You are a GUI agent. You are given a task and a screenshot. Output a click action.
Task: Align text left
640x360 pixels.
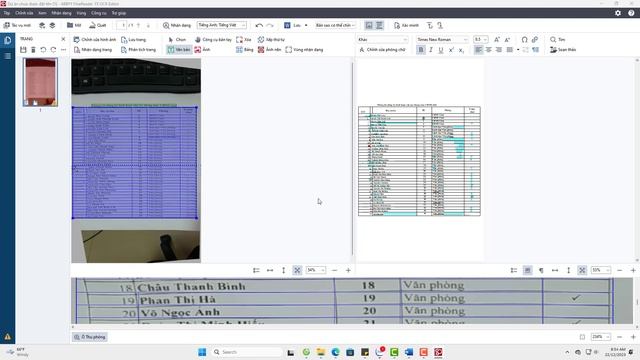(x=478, y=50)
